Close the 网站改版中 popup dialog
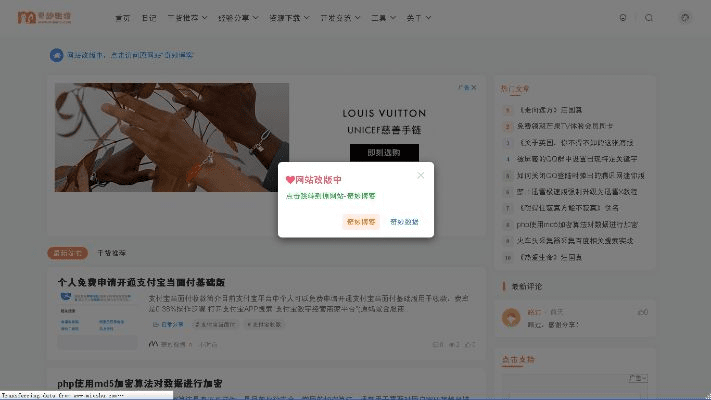 [420, 176]
